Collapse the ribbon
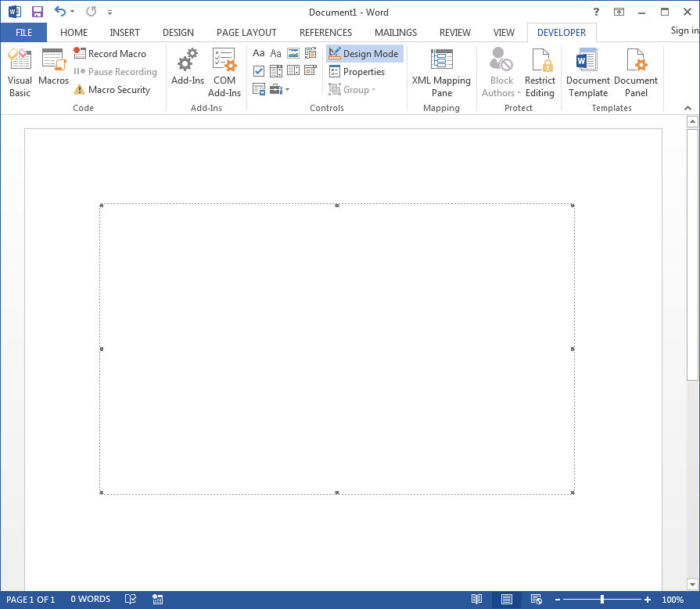The width and height of the screenshot is (700, 609). point(688,108)
